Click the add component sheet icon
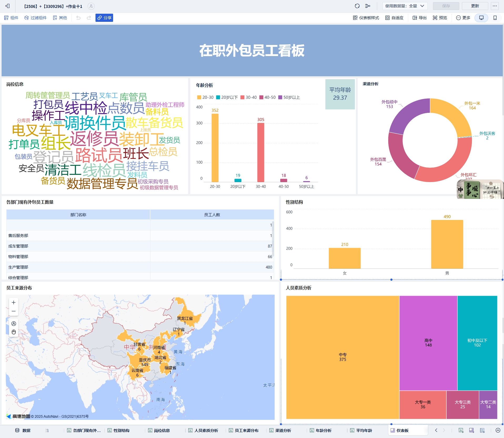This screenshot has width=504, height=438. point(461,430)
